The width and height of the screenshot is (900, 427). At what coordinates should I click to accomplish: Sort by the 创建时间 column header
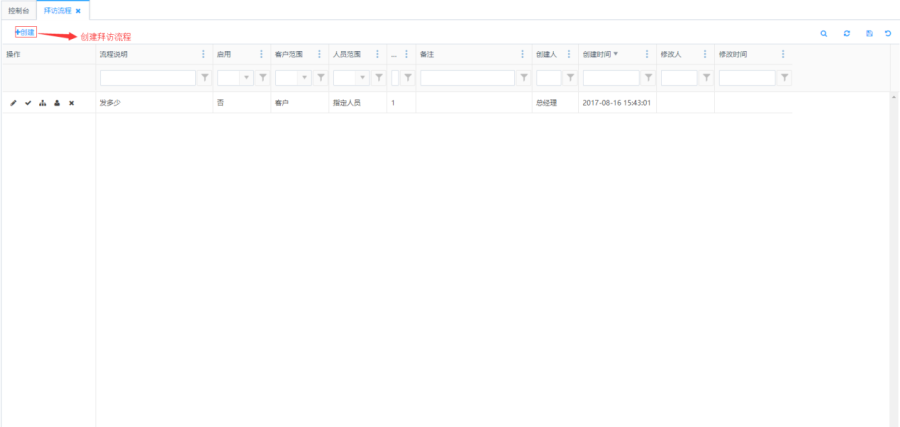point(597,54)
